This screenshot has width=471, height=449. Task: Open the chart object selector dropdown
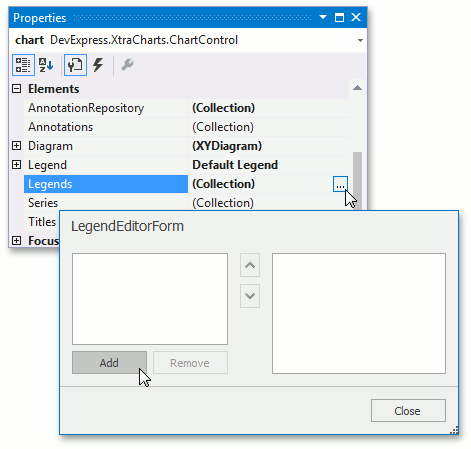(x=360, y=40)
